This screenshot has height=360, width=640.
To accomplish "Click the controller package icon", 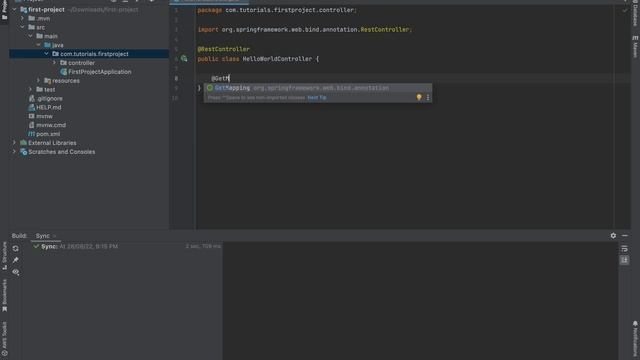I will pyautogui.click(x=64, y=63).
